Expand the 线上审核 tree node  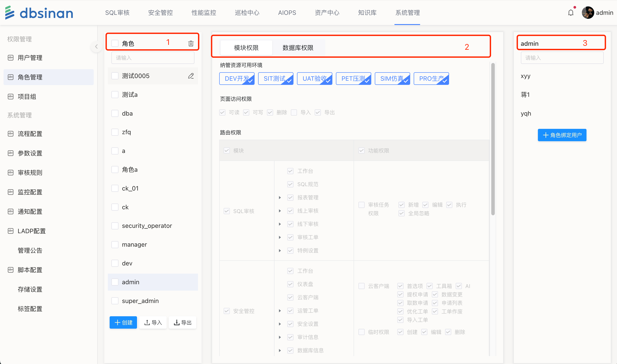click(x=280, y=211)
